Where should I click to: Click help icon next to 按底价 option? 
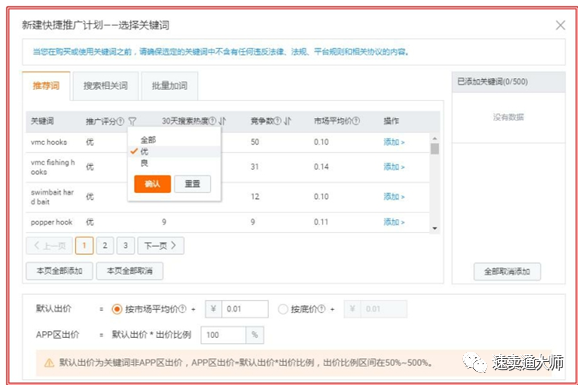pyautogui.click(x=321, y=309)
